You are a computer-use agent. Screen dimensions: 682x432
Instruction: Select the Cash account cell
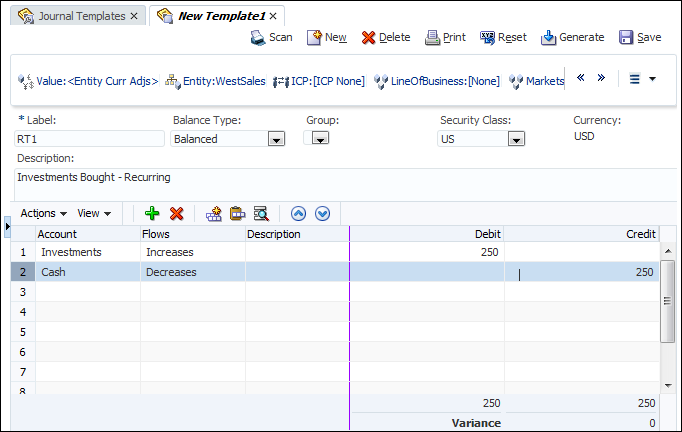pos(88,272)
